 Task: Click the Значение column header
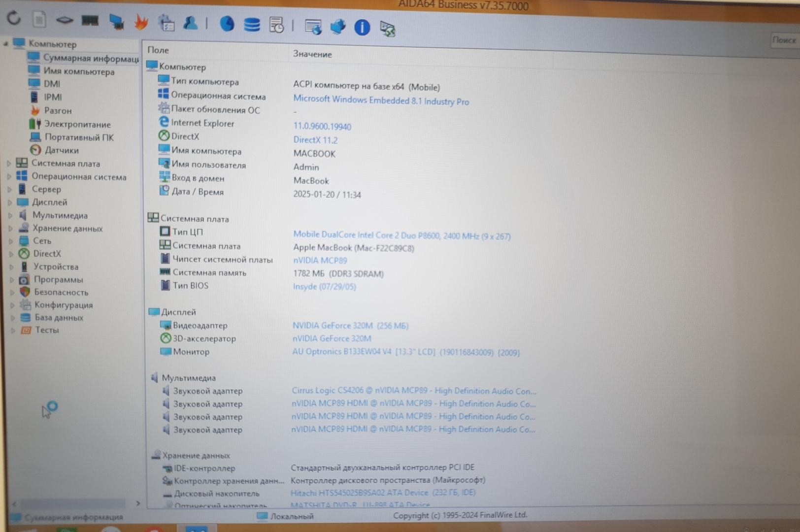[312, 54]
